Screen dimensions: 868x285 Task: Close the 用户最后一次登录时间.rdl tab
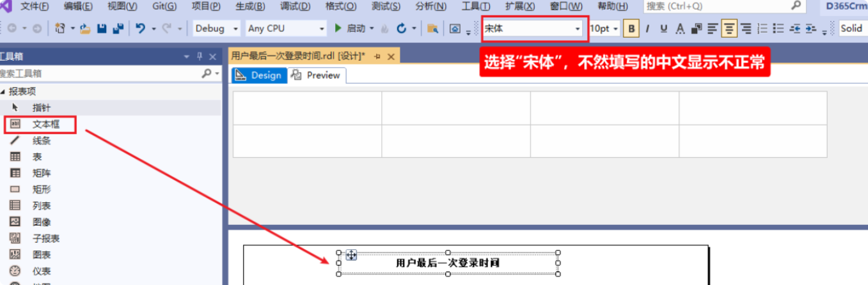pos(391,57)
